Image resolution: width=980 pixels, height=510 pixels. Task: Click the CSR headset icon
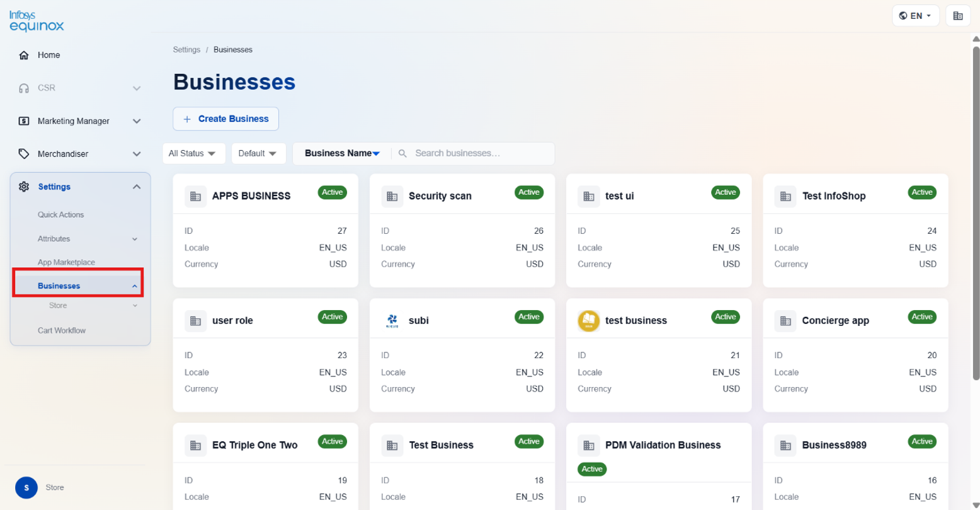(x=24, y=88)
